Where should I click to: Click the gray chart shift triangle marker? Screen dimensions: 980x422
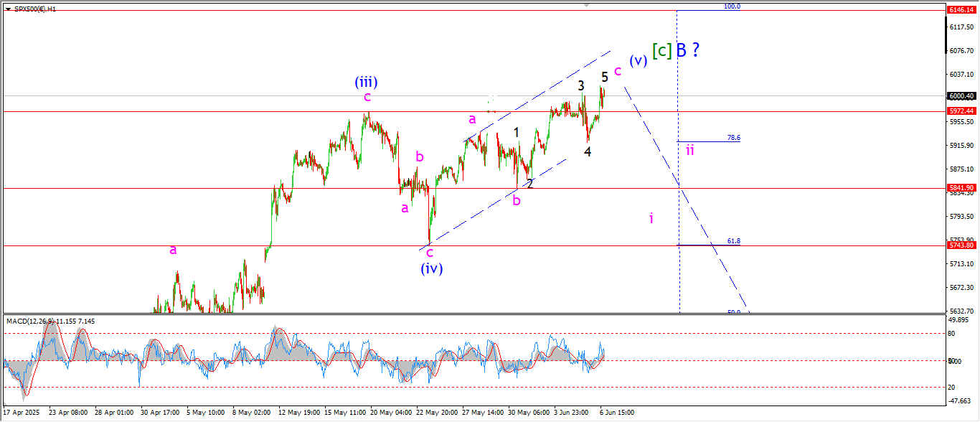(x=588, y=5)
